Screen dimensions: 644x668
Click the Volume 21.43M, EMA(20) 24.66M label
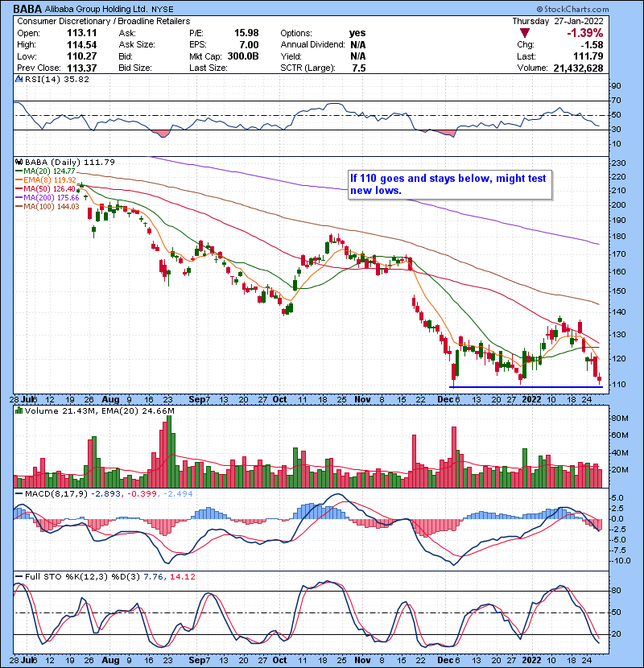(x=99, y=410)
